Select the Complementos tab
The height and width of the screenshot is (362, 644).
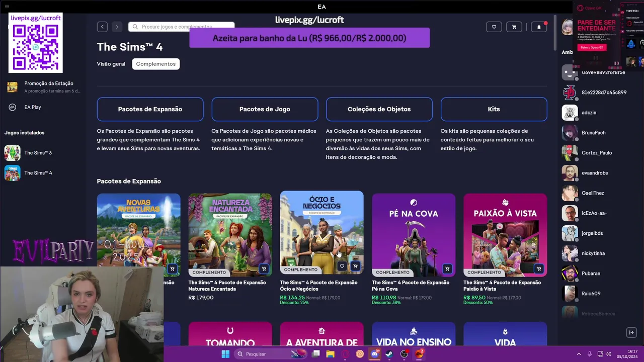pyautogui.click(x=156, y=64)
